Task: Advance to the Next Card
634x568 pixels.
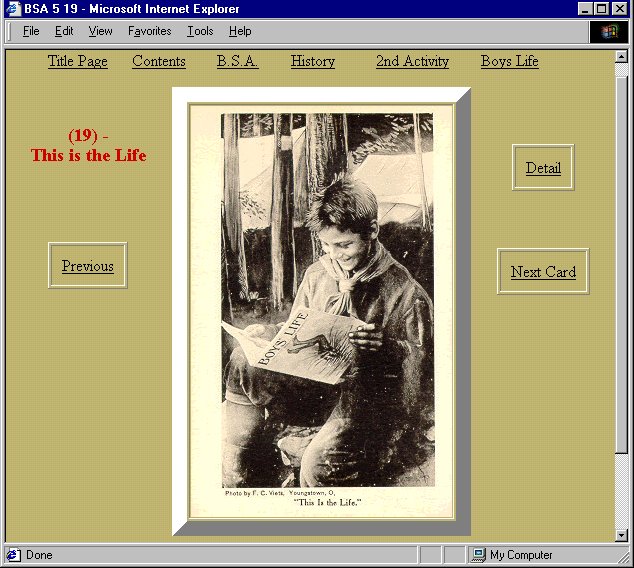Action: [x=543, y=271]
